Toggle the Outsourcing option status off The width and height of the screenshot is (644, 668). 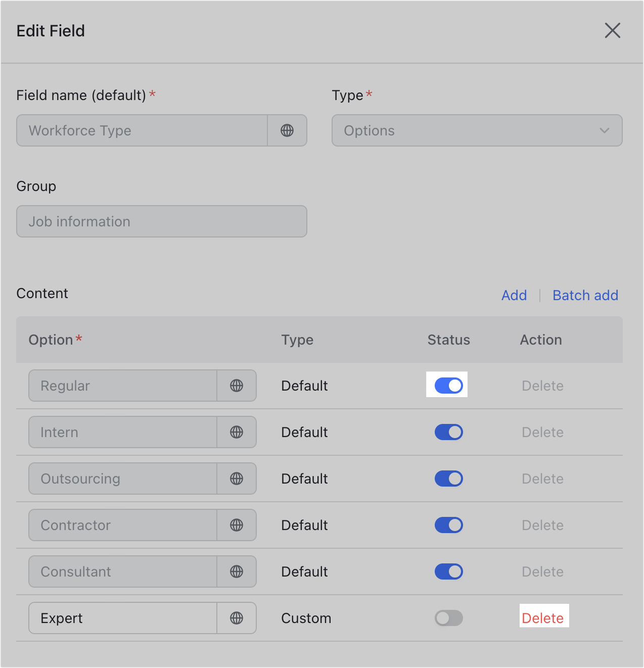pos(448,479)
